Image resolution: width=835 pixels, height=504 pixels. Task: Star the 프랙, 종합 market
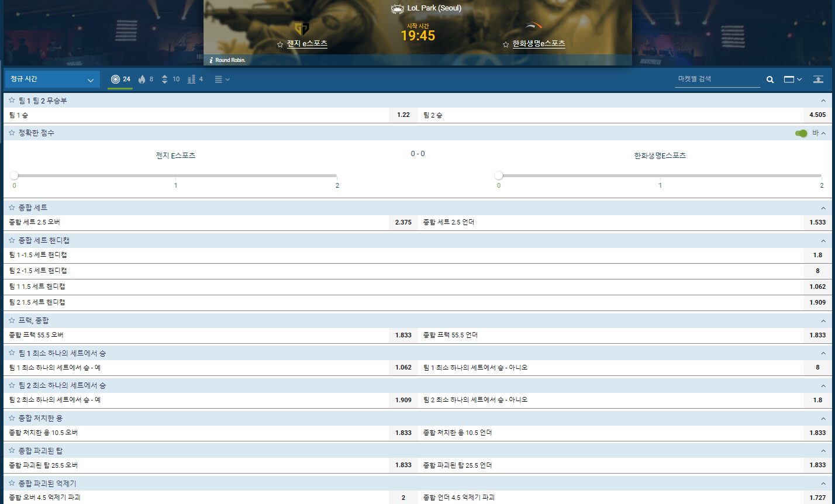coord(12,320)
